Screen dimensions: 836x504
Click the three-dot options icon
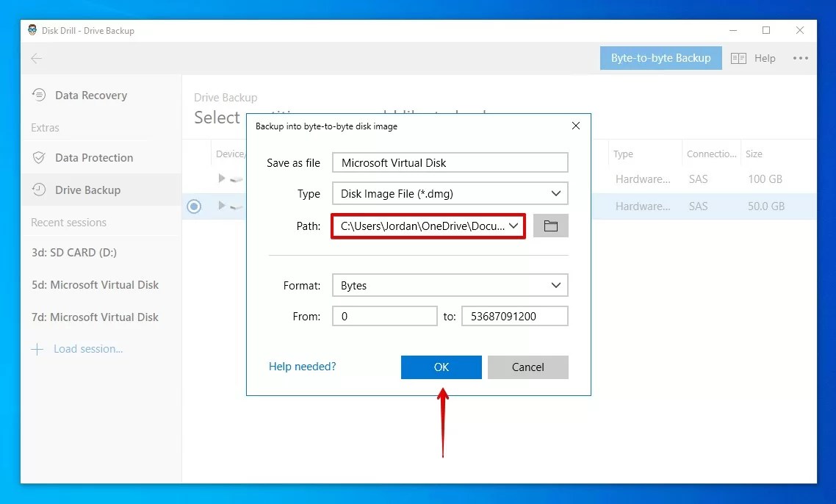pyautogui.click(x=800, y=57)
